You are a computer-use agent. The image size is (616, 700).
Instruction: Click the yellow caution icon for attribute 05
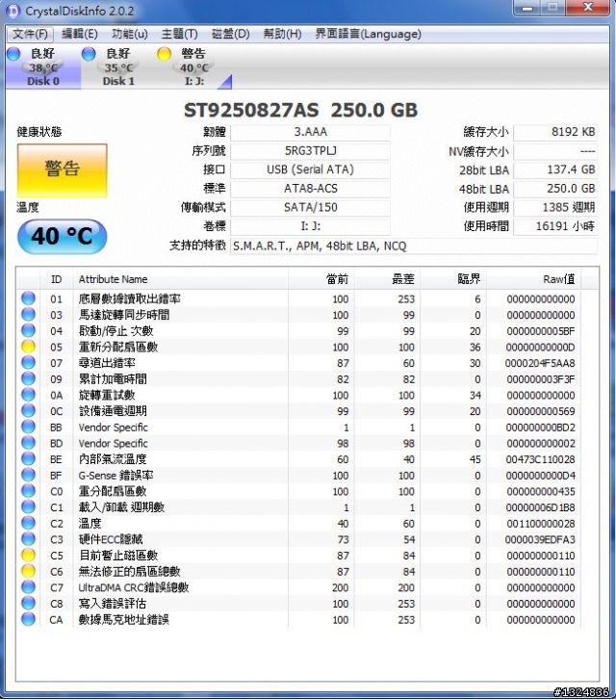click(x=28, y=347)
